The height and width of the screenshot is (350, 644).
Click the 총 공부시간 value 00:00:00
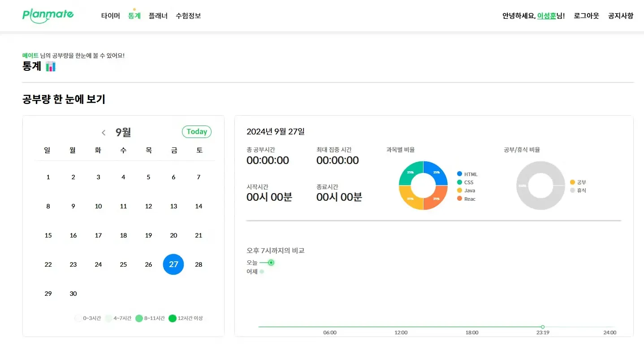268,160
